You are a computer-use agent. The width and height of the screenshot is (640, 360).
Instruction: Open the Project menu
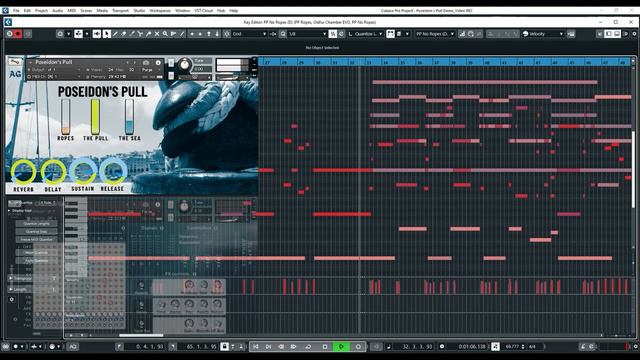click(41, 11)
